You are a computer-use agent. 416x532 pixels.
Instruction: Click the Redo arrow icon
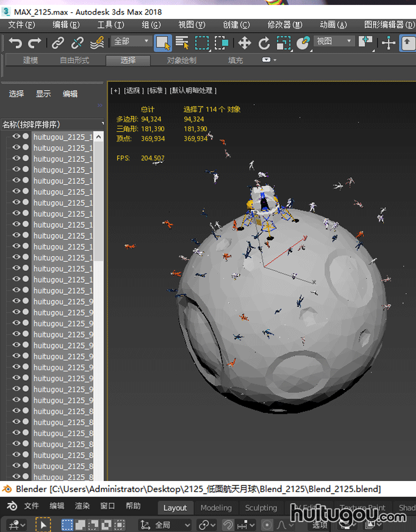point(34,43)
